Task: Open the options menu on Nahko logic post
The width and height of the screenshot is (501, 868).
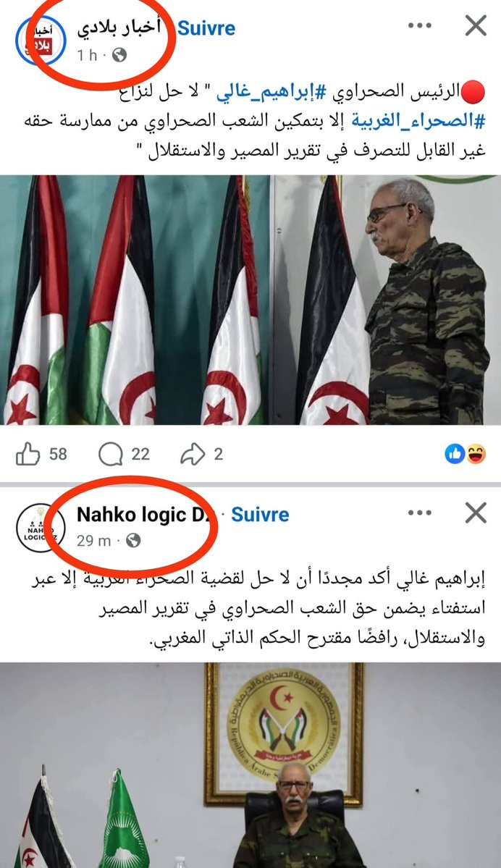Action: (419, 513)
